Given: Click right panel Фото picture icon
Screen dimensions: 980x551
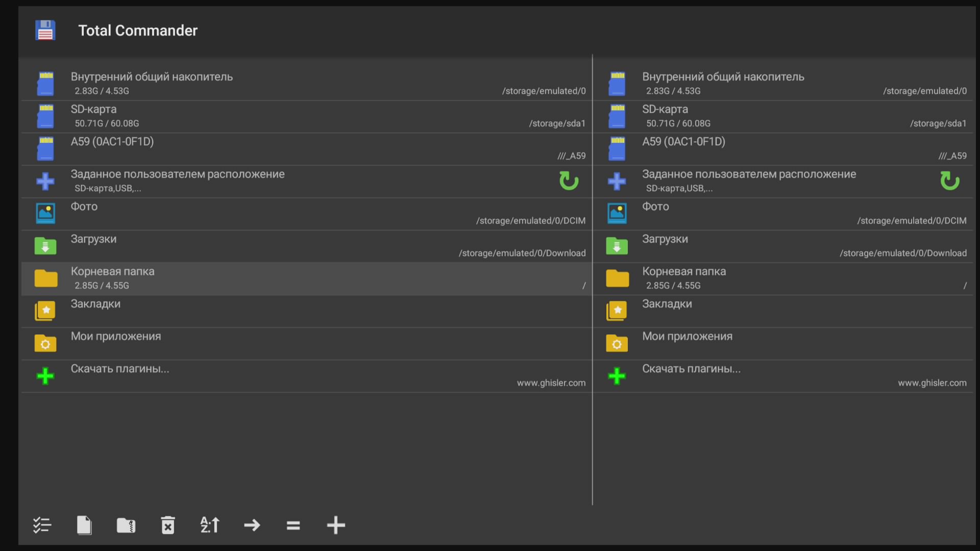Looking at the screenshot, I should point(617,213).
